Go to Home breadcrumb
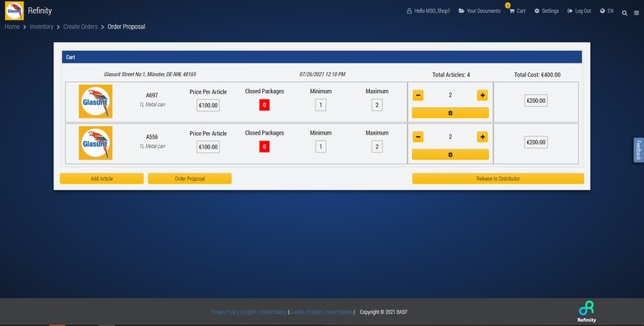644x326 pixels. point(12,27)
